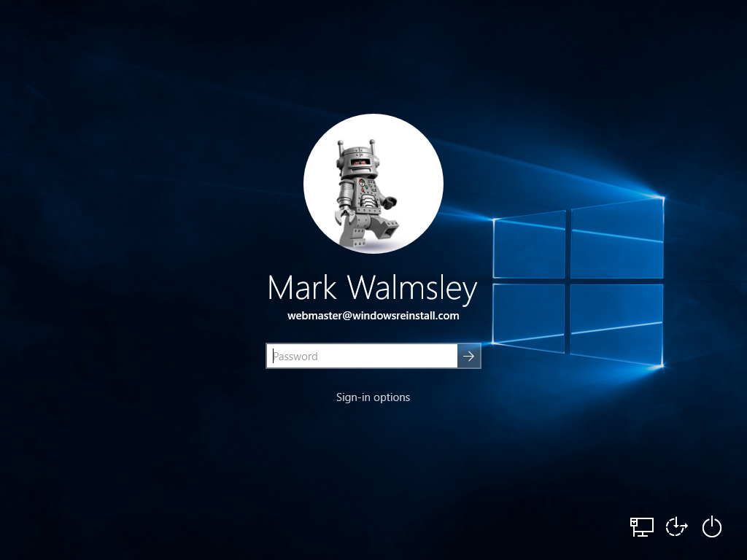The width and height of the screenshot is (747, 560).
Task: Open the power options icon
Action: click(x=712, y=526)
